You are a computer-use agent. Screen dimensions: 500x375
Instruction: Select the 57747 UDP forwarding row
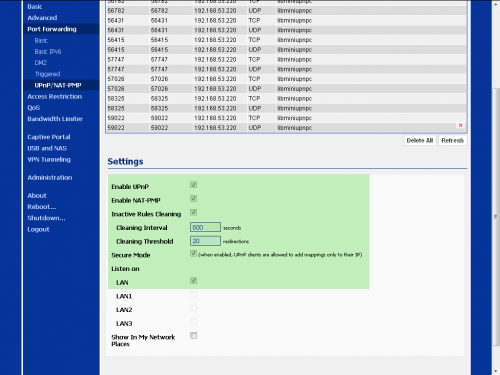pyautogui.click(x=286, y=69)
